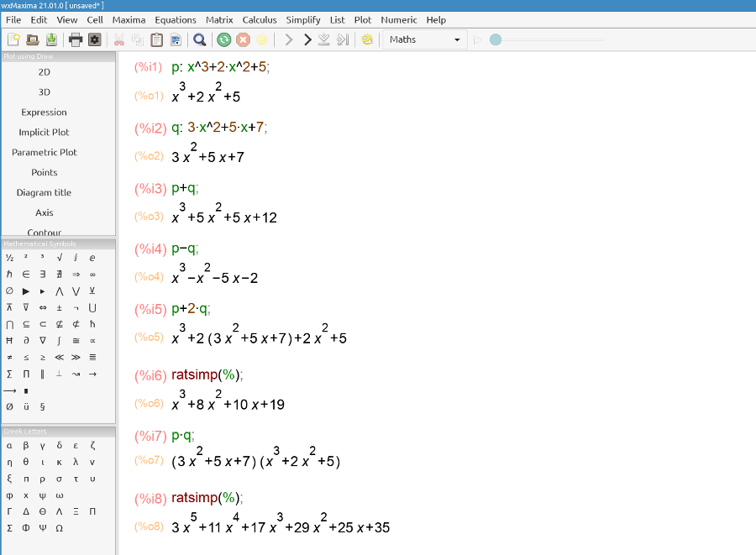
Task: Select the Implicit Plot option
Action: coord(43,132)
